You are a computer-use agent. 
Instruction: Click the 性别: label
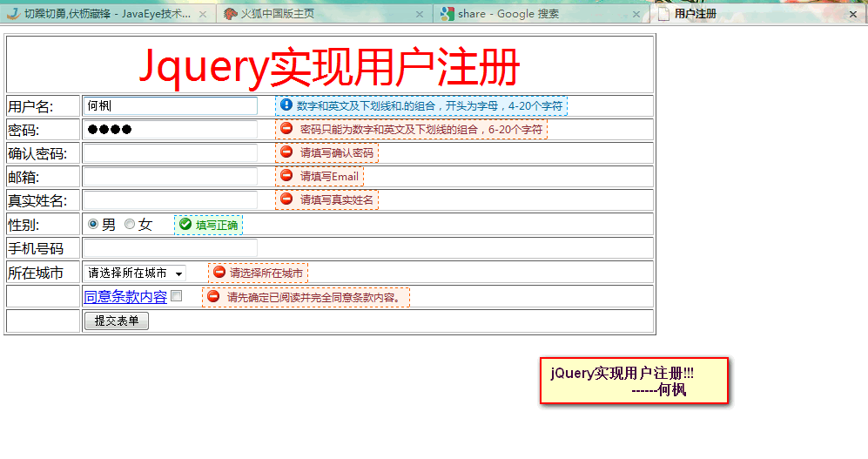pyautogui.click(x=24, y=225)
